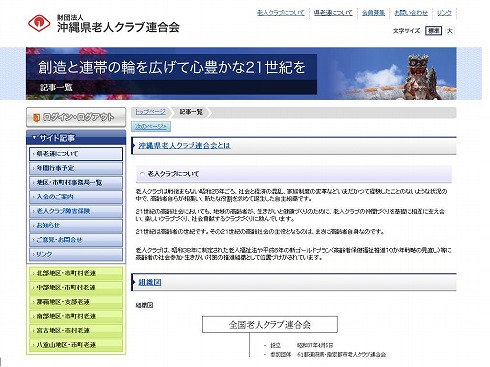Click the shisa statue banner image
This screenshot has height=367, width=490.
point(422,77)
